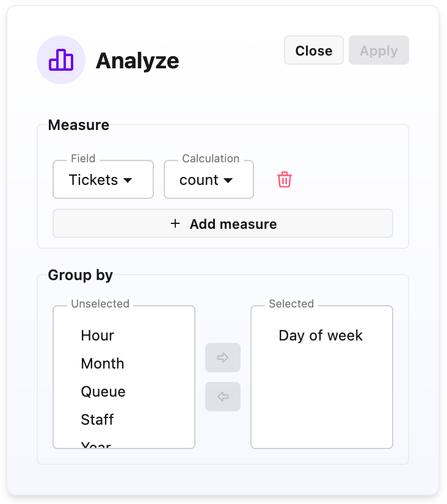Click the Add measure button

pyautogui.click(x=223, y=223)
